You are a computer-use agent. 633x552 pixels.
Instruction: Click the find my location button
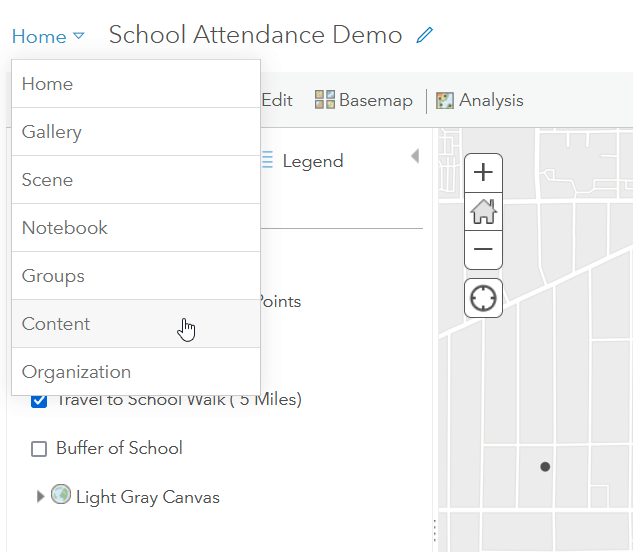pos(484,298)
